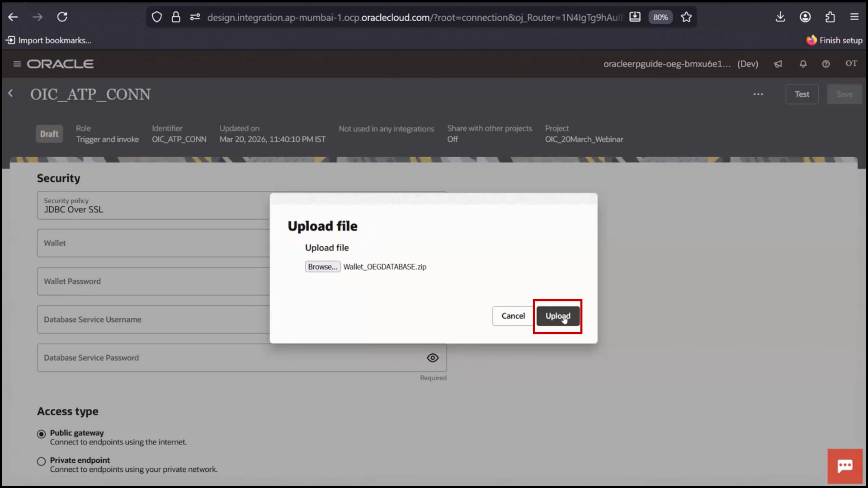The height and width of the screenshot is (488, 868).
Task: Click Upload in the dialog
Action: point(558,316)
